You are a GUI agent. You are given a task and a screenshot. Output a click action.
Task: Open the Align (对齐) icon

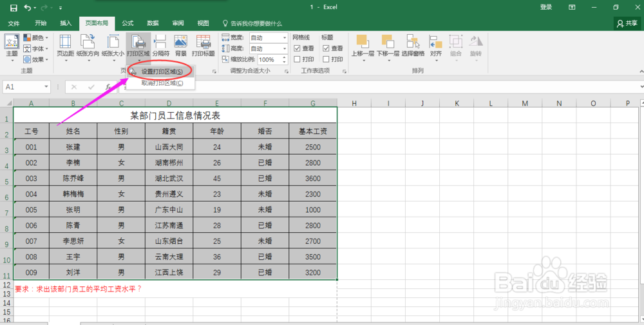(x=436, y=48)
